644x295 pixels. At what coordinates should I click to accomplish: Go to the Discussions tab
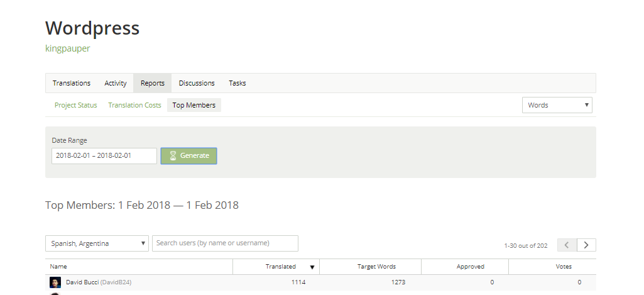197,83
